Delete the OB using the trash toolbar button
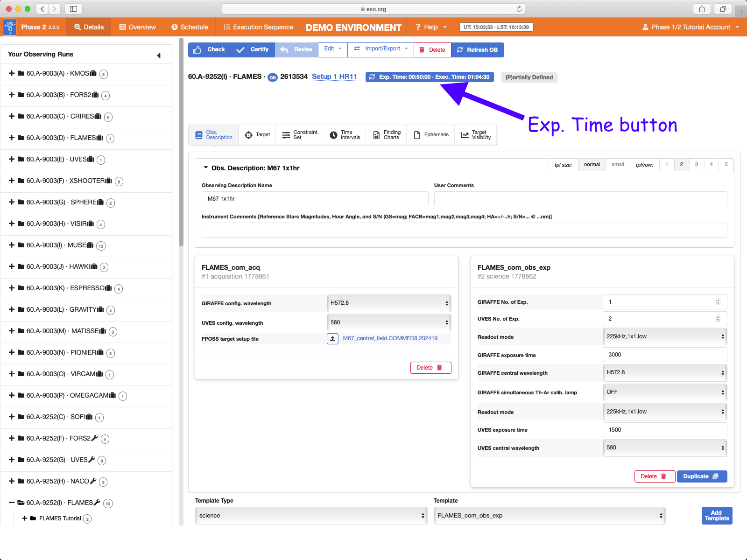Screen dimensions: 747x560 click(432, 49)
